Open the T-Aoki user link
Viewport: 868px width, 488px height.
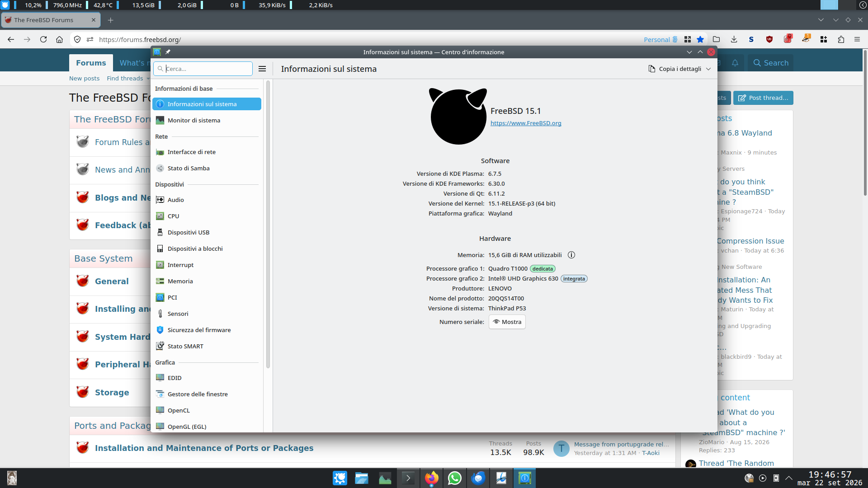[x=651, y=453]
